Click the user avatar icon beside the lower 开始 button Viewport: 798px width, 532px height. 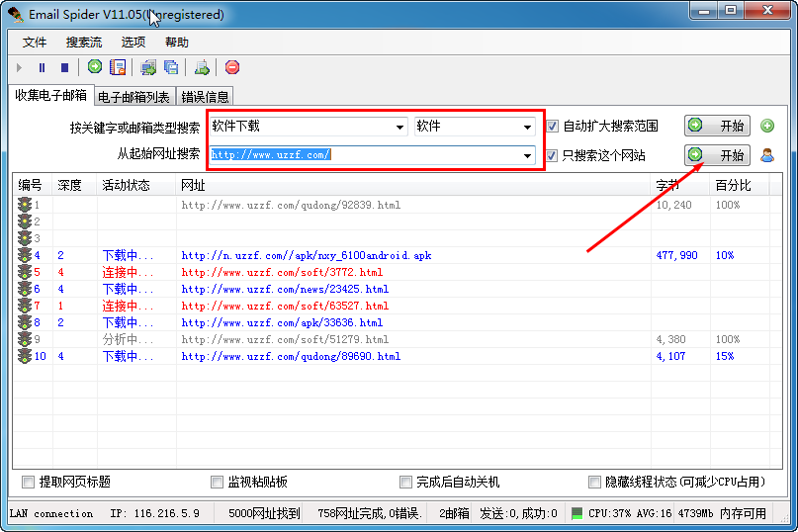point(767,155)
